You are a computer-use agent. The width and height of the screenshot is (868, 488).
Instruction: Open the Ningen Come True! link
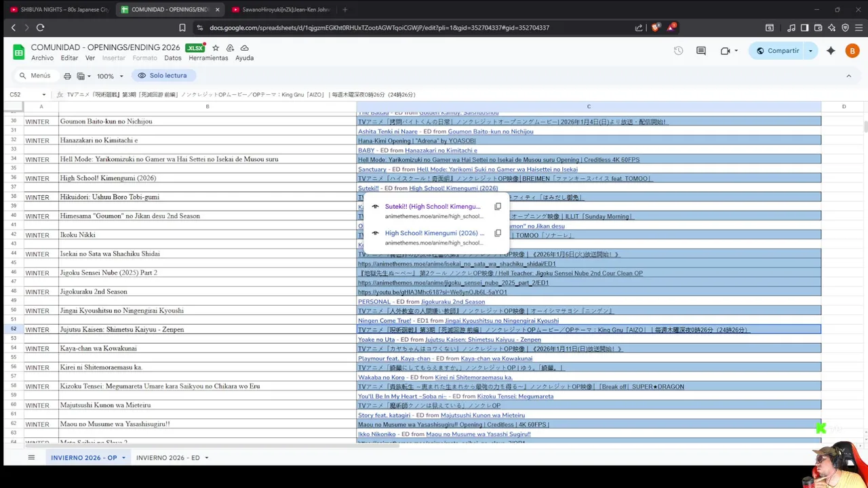coord(385,321)
